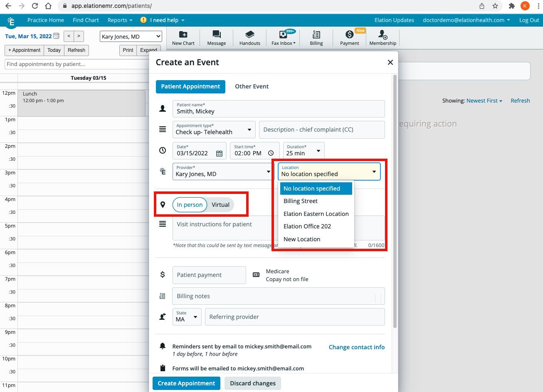Open the State dropdown showing MA
This screenshot has width=543, height=392.
click(x=187, y=317)
